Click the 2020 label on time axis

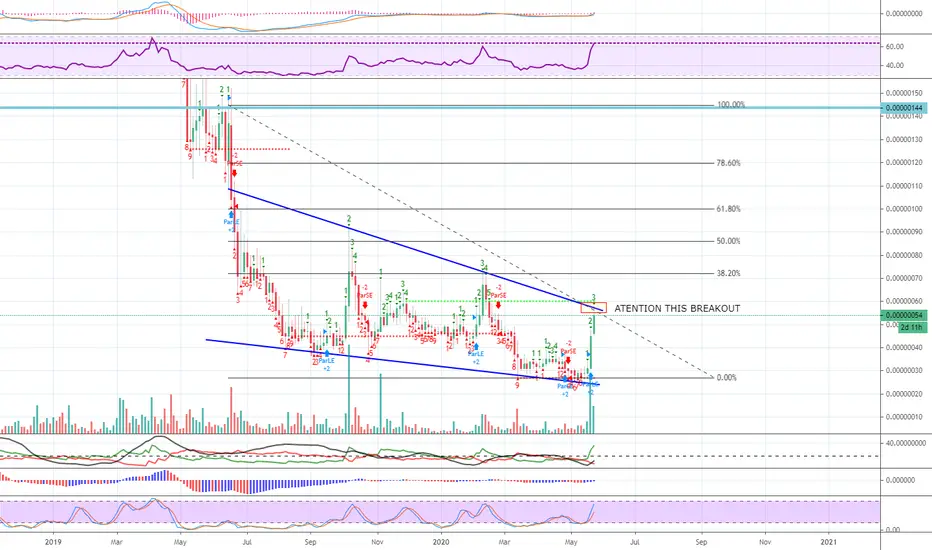coord(440,542)
